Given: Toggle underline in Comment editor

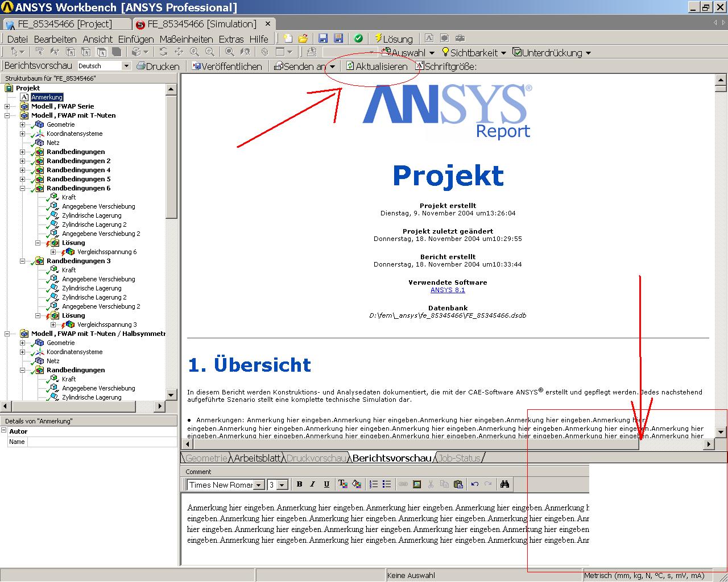Looking at the screenshot, I should click(326, 484).
